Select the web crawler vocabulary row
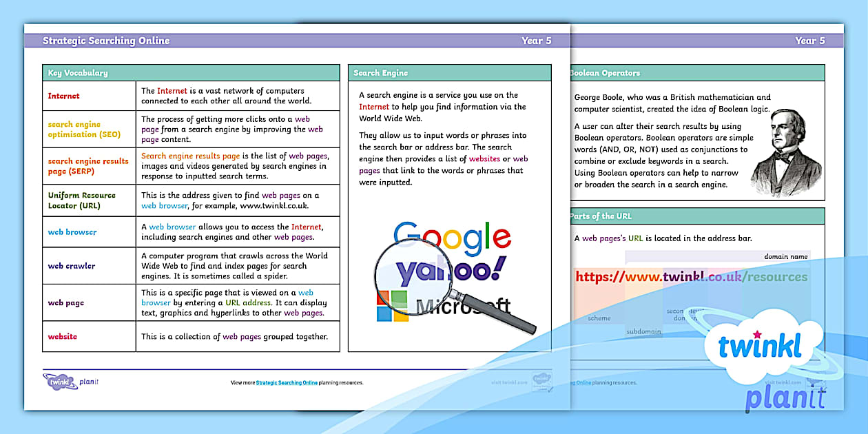868x434 pixels. point(189,266)
